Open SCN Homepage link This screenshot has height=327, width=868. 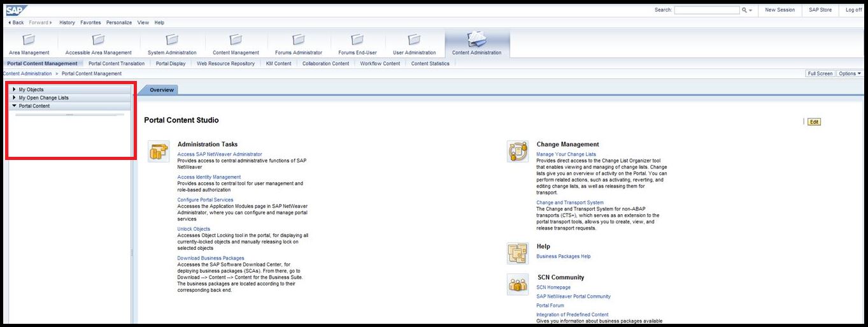[553, 287]
